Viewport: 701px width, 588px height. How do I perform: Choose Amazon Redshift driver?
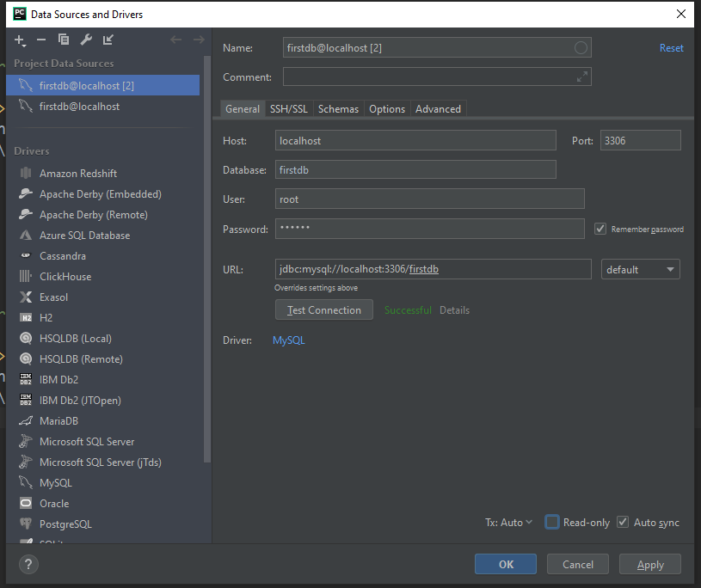click(x=103, y=173)
